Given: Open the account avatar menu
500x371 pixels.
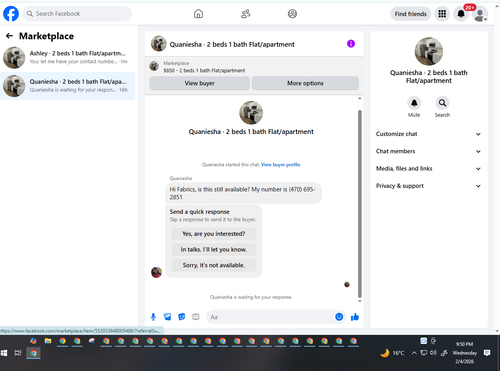Looking at the screenshot, I should pyautogui.click(x=480, y=14).
